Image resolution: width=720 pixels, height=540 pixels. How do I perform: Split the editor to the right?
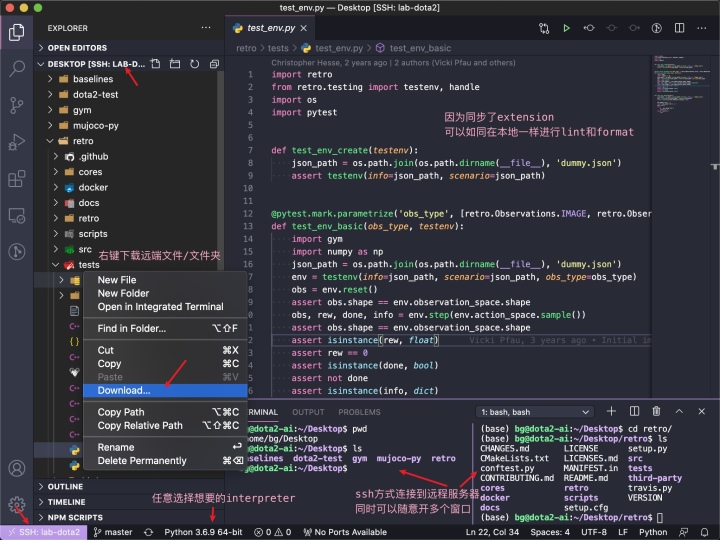(x=679, y=28)
